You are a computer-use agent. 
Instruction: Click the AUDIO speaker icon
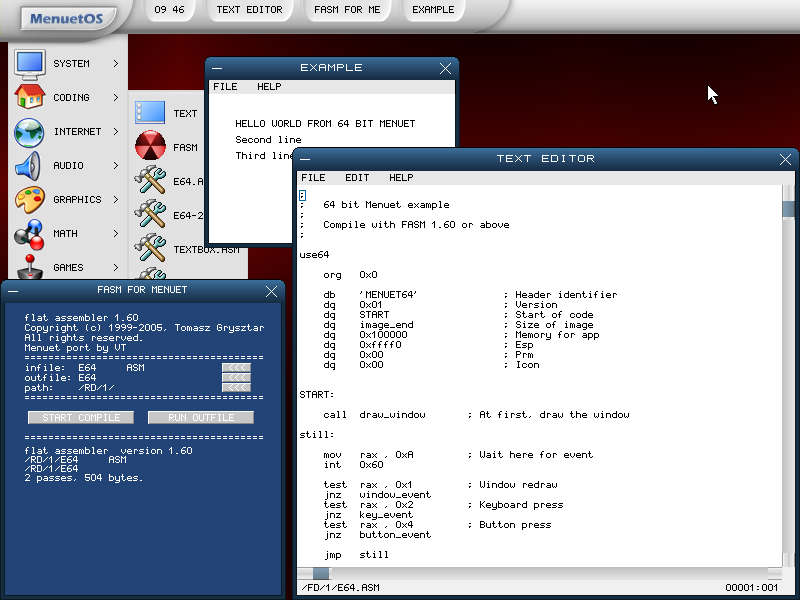click(28, 166)
